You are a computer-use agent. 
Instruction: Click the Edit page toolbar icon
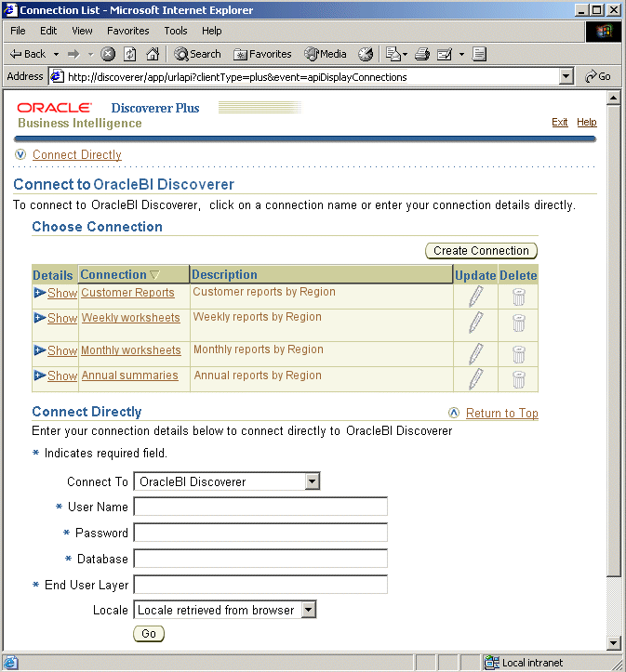pos(445,54)
